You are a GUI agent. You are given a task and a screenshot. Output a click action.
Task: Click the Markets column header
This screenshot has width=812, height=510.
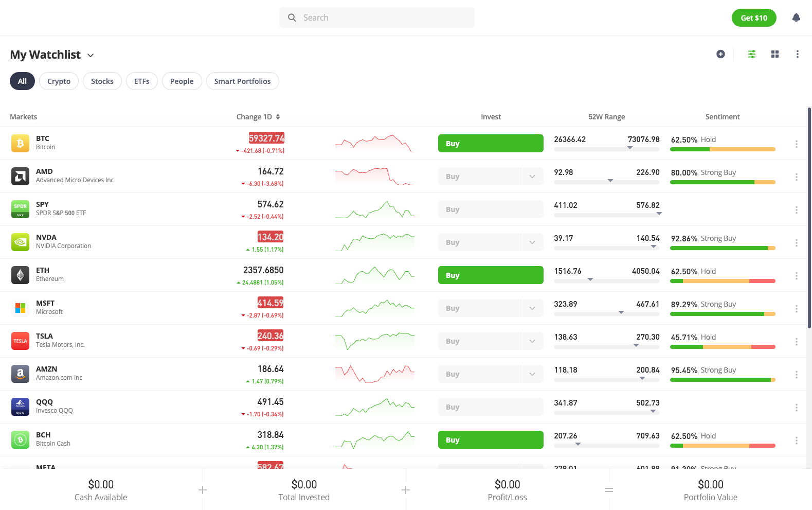tap(24, 117)
